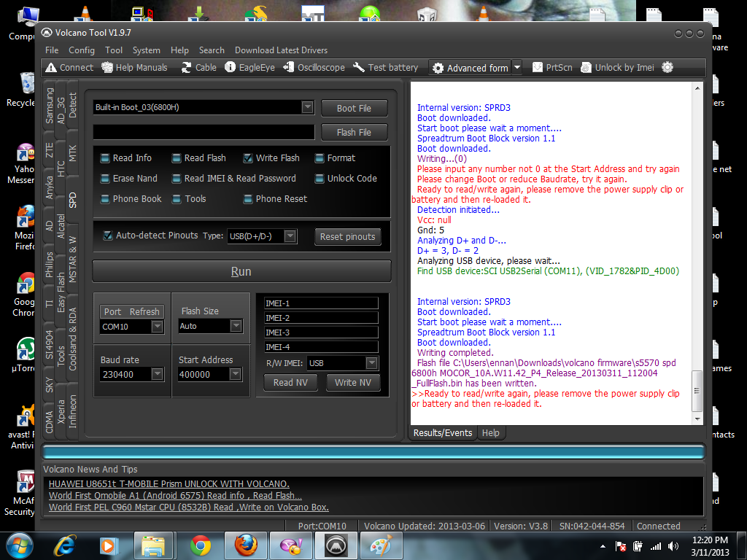Open Windows Media Player taskbar icon
Image resolution: width=747 pixels, height=560 pixels.
point(108,545)
